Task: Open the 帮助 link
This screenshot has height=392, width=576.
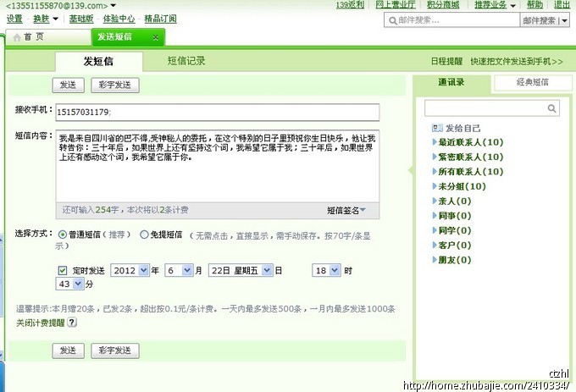Action: [534, 5]
